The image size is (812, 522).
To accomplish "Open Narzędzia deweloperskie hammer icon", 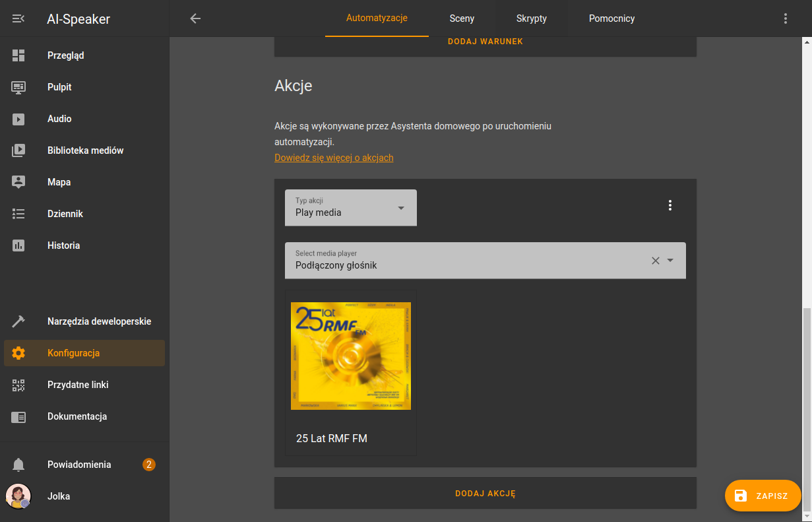I will pos(18,321).
